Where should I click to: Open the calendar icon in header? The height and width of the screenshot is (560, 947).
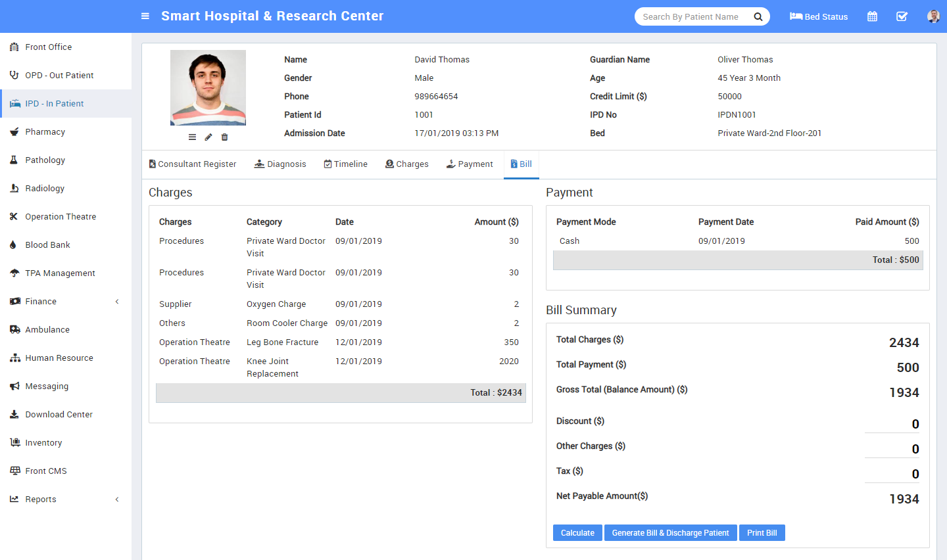click(x=872, y=16)
